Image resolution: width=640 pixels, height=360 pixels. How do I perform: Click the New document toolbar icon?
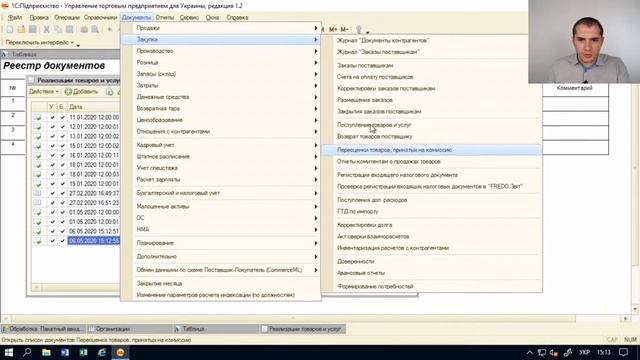pyautogui.click(x=10, y=29)
